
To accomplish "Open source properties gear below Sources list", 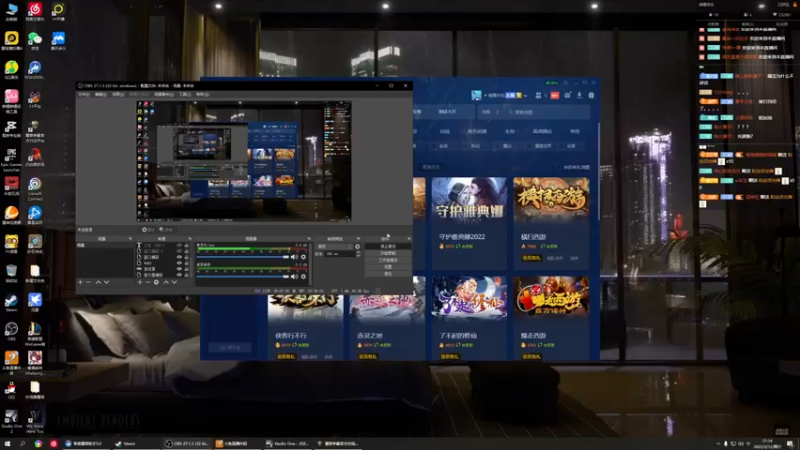I will point(156,282).
